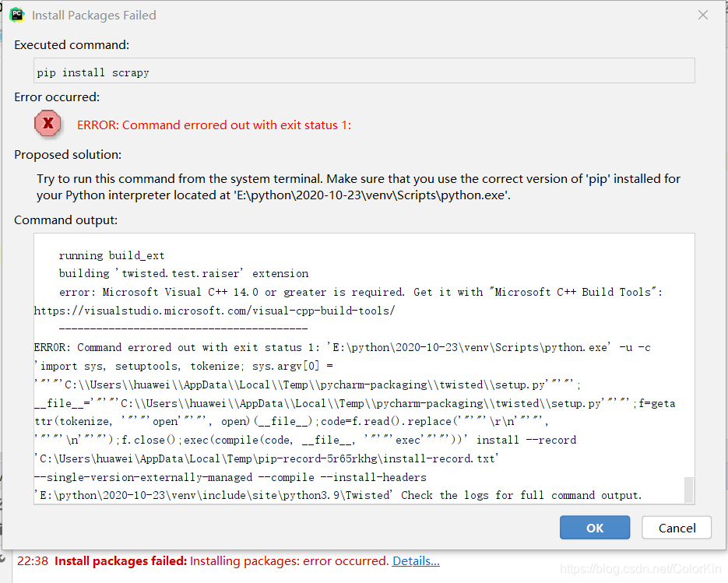Viewport: 728px width, 583px height.
Task: Click the pip-record install-record.txt path line
Action: (266, 458)
